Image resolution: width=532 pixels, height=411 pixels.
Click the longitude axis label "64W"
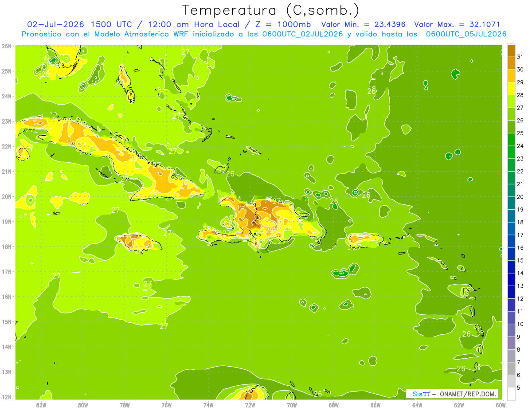[x=417, y=405]
